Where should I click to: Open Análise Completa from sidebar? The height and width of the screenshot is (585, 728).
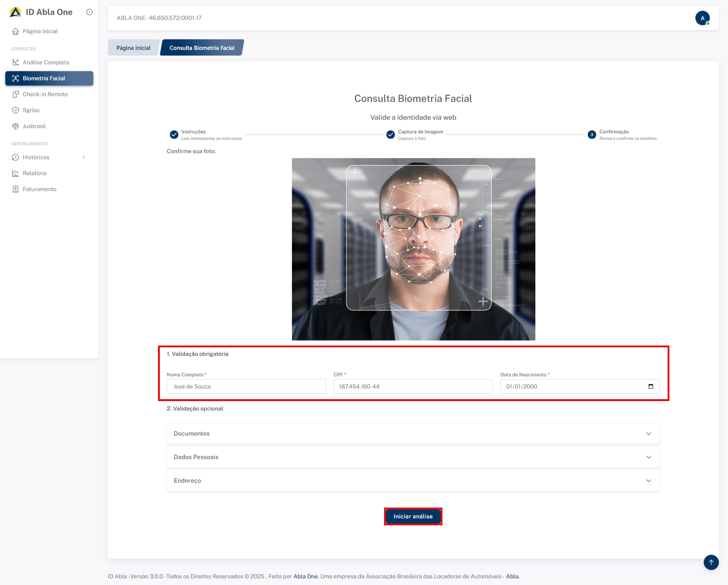[46, 62]
